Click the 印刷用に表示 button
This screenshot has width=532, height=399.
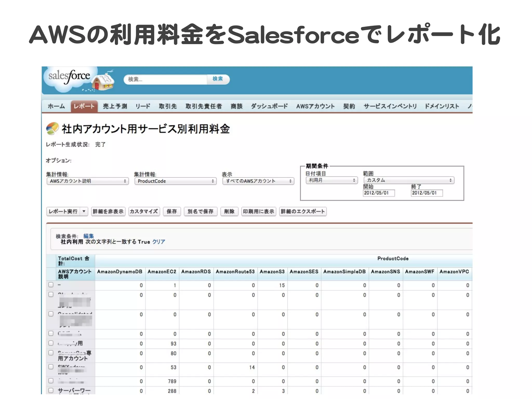coord(258,211)
